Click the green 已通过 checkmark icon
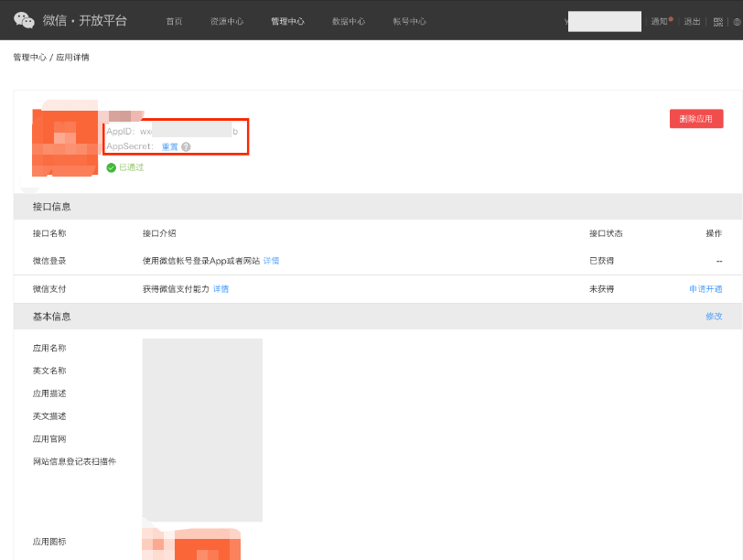 pyautogui.click(x=112, y=167)
